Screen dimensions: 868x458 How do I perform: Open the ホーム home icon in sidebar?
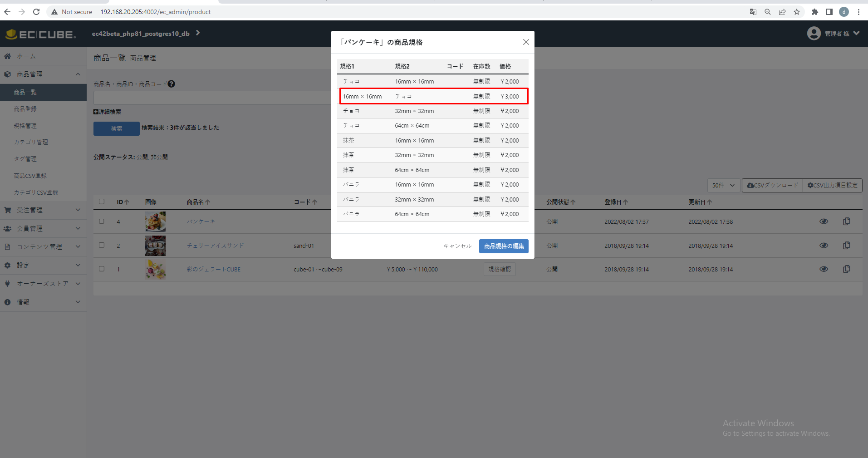pyautogui.click(x=8, y=56)
